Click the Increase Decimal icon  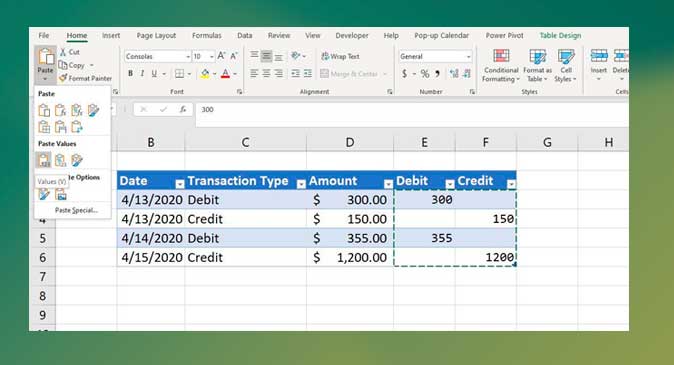(x=454, y=74)
